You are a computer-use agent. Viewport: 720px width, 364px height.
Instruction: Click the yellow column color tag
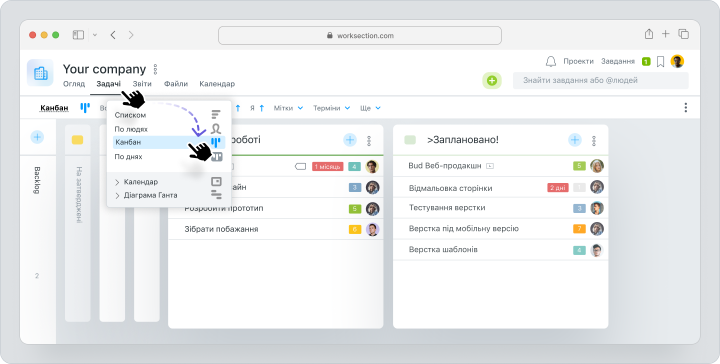tap(77, 140)
